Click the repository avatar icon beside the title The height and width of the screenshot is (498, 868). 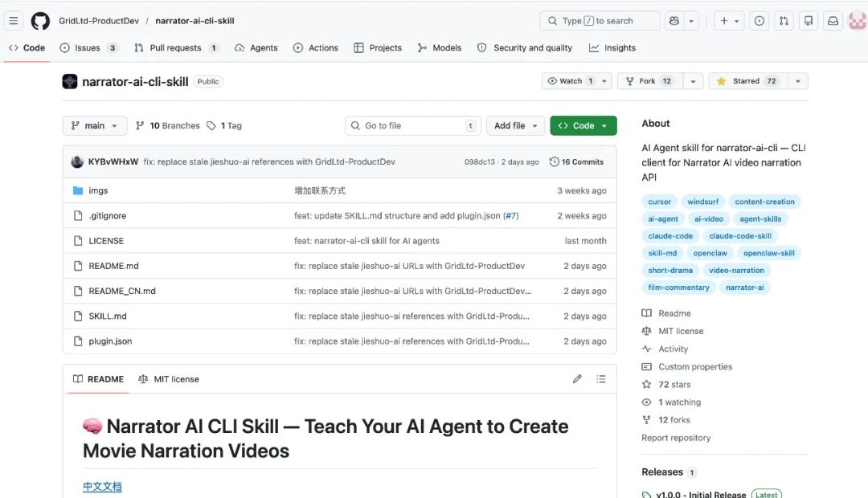(70, 81)
